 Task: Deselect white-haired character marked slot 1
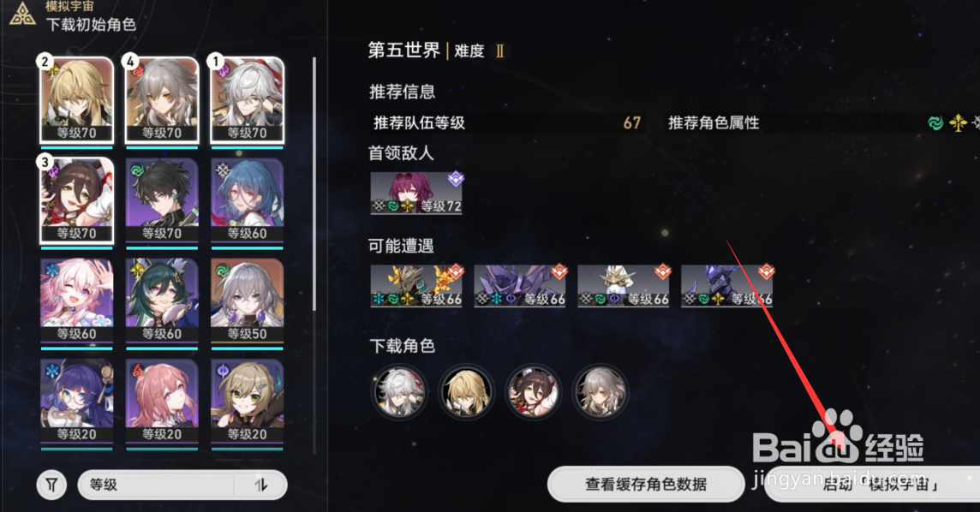[x=247, y=100]
